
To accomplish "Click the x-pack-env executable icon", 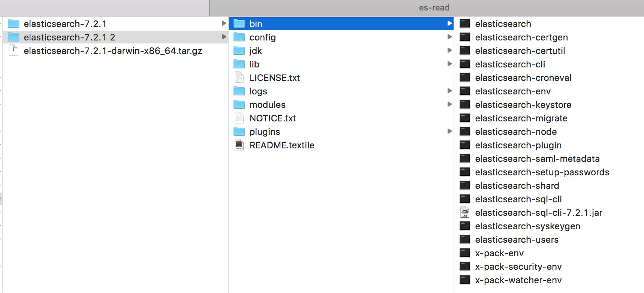I will 465,253.
